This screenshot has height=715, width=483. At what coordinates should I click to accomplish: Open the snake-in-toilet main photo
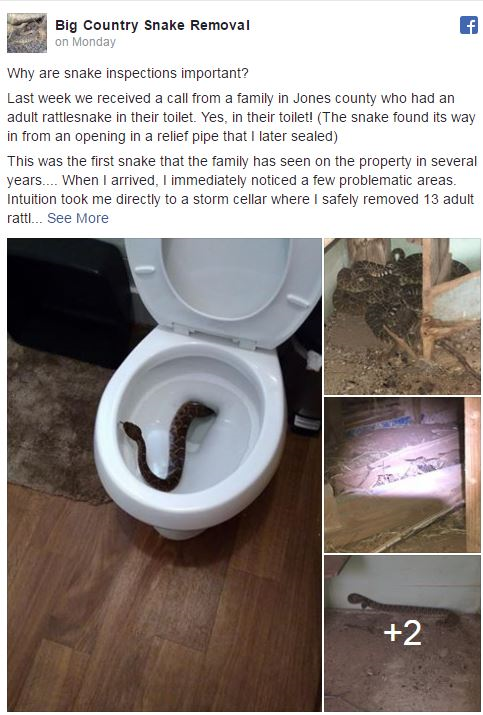point(164,474)
